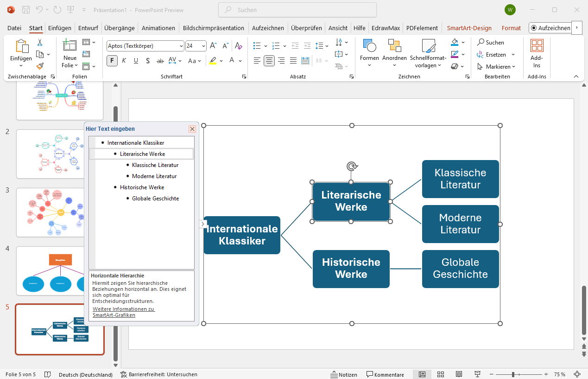Screen dimensions: 588x379
Task: Clear all formatting icon
Action: pyautogui.click(x=239, y=46)
